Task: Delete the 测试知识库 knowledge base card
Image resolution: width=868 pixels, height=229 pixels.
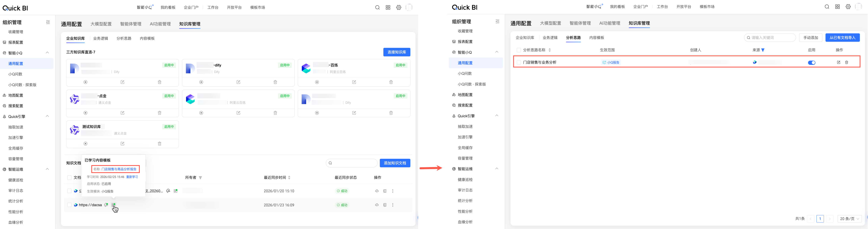Action: [159, 143]
